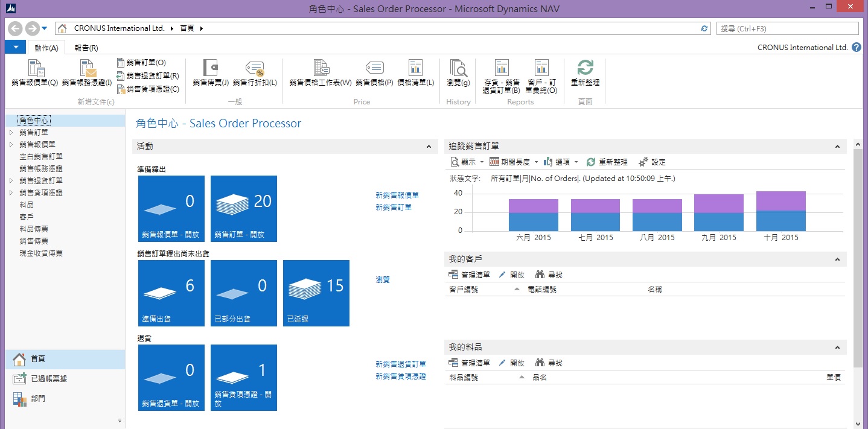Select the 動作(A) ribbon tab

click(x=46, y=48)
